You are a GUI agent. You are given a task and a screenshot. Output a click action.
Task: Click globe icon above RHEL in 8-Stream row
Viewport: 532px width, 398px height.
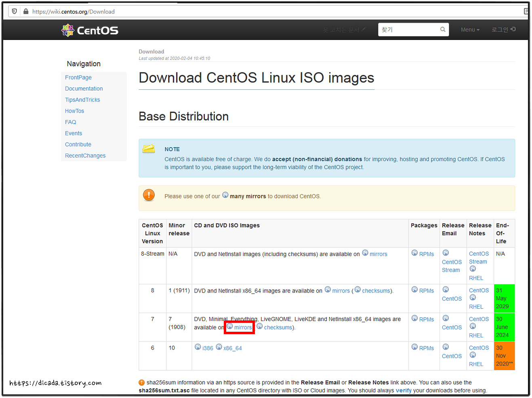(x=473, y=269)
